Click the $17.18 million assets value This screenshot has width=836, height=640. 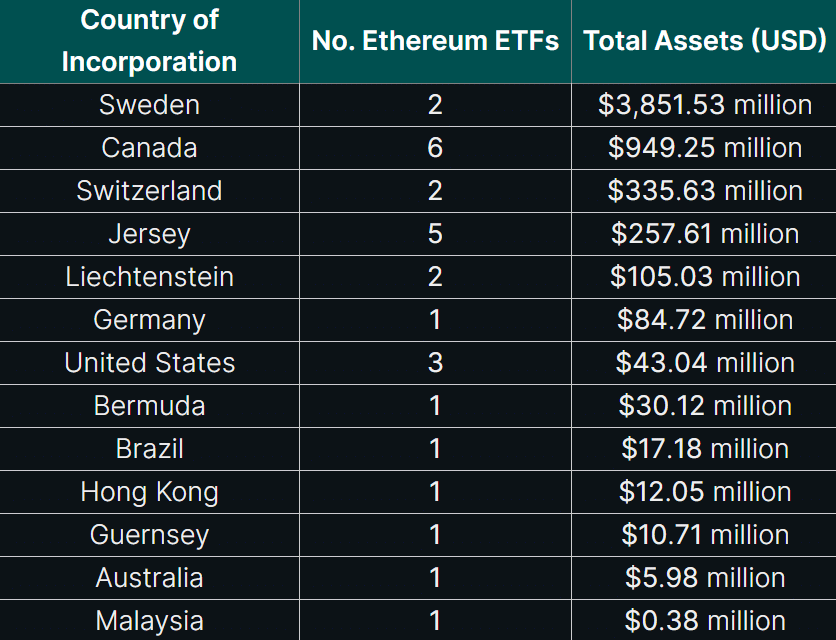click(705, 449)
